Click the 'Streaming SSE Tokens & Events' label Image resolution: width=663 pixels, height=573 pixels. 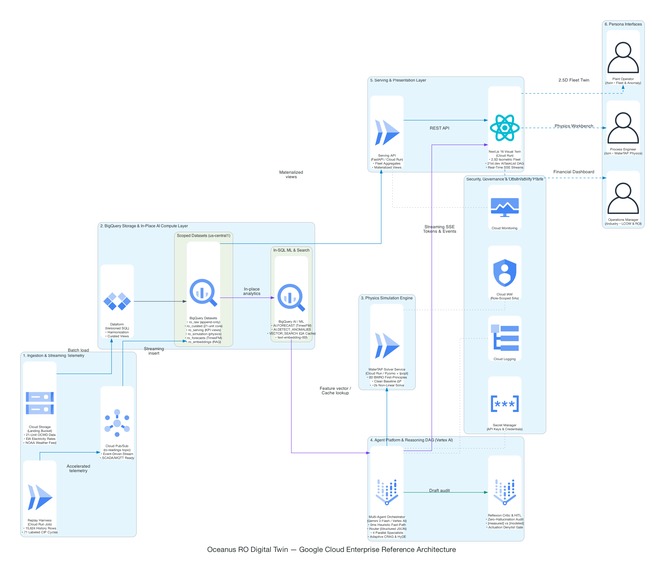point(440,229)
